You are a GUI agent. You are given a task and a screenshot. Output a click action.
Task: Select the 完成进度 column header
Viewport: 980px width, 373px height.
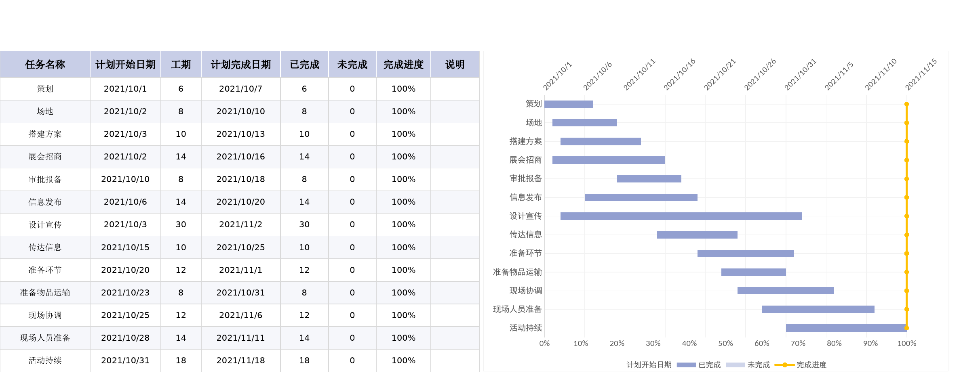tap(403, 64)
